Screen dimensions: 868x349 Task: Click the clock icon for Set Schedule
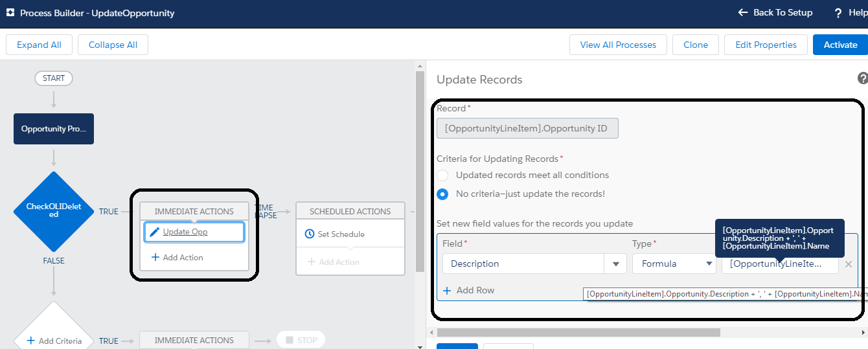coord(310,234)
